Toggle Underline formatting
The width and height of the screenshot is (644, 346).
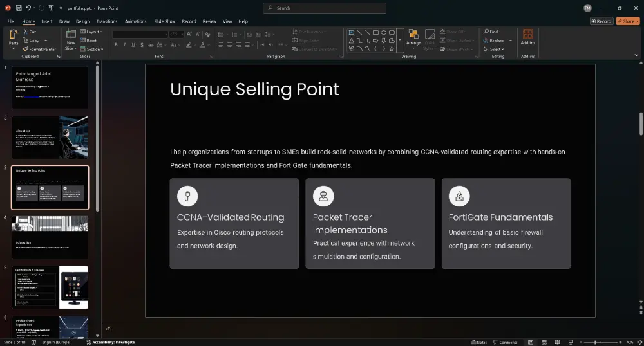click(x=133, y=45)
